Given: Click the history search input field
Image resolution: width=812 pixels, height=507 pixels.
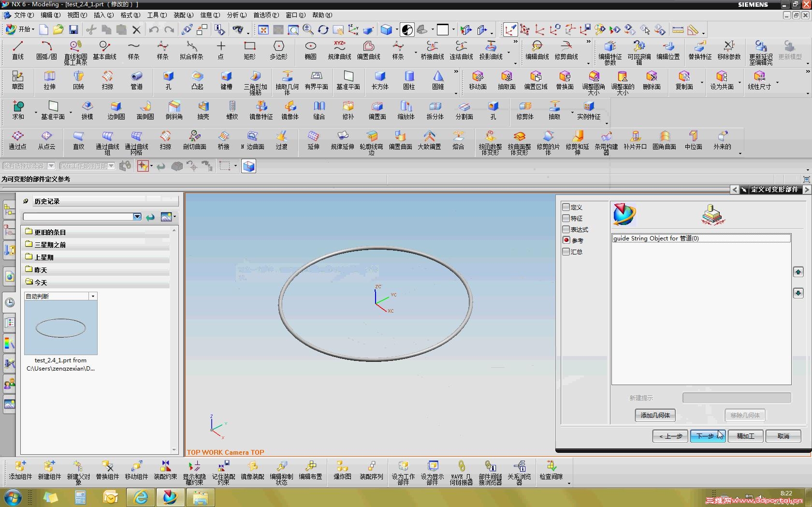Looking at the screenshot, I should point(78,217).
